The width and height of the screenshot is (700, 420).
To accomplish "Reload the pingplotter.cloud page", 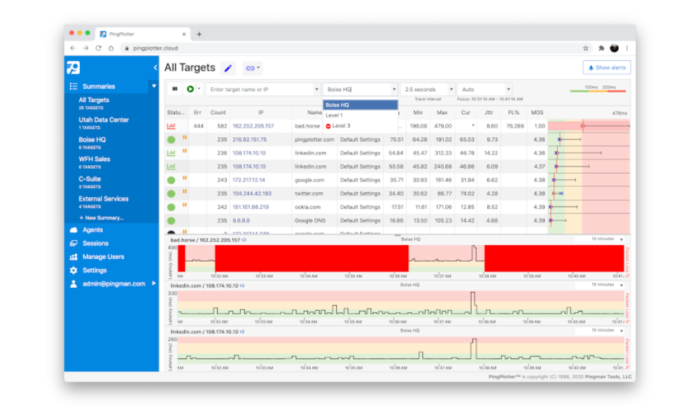I will 98,48.
